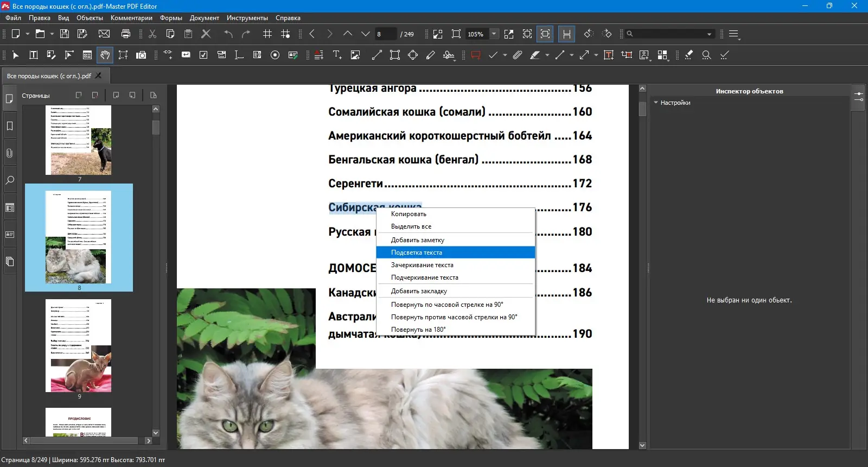Click the snapshot camera tool
Image resolution: width=868 pixels, height=467 pixels.
(141, 55)
